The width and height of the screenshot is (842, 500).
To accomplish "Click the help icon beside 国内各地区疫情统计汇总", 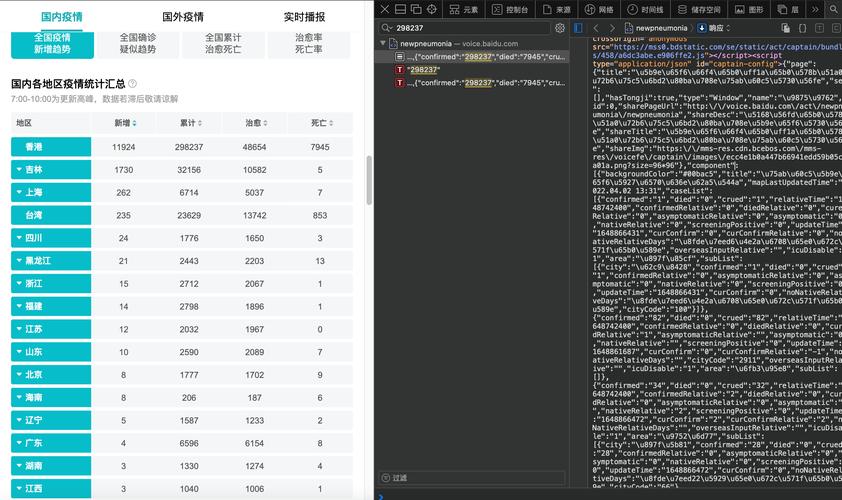I will tap(133, 84).
